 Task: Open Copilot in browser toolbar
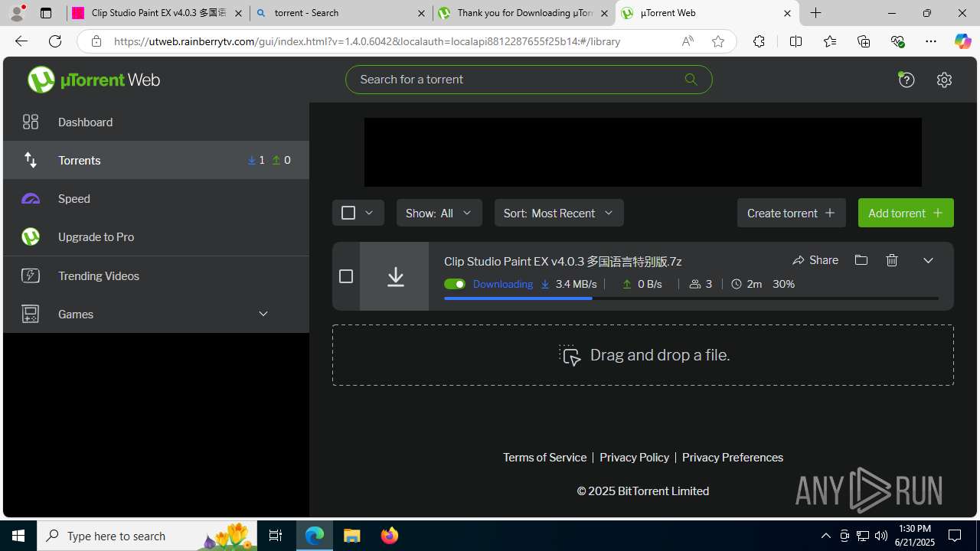coord(962,41)
